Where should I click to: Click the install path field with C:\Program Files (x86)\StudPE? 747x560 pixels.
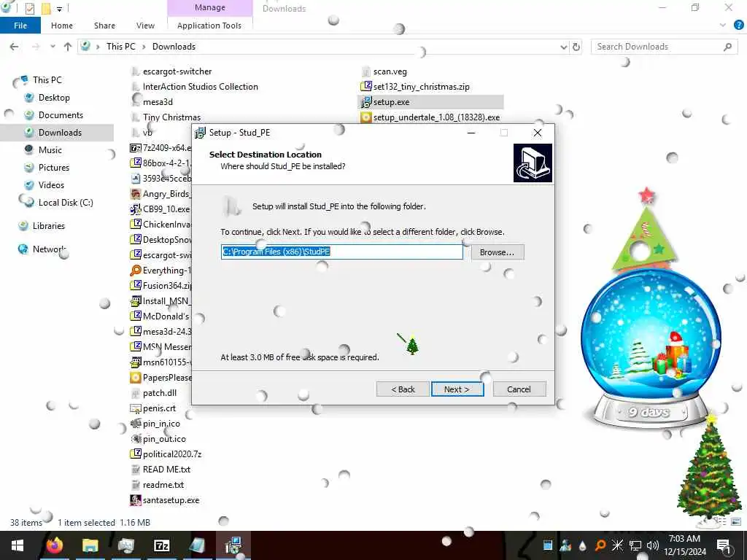(x=341, y=252)
